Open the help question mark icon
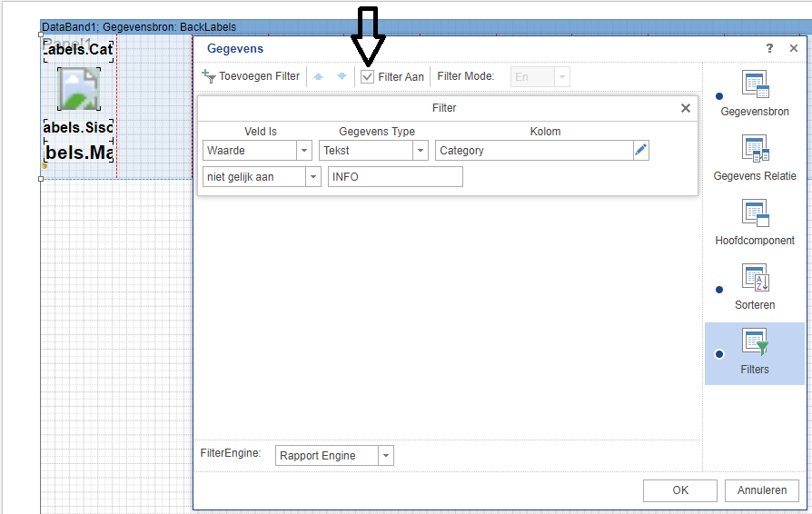Image resolution: width=812 pixels, height=514 pixels. (769, 49)
